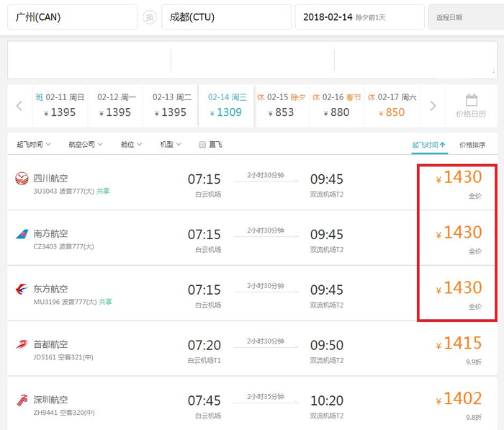This screenshot has width=504, height=430.
Task: Edit the destination city 成都(CTU) field
Action: pyautogui.click(x=226, y=17)
